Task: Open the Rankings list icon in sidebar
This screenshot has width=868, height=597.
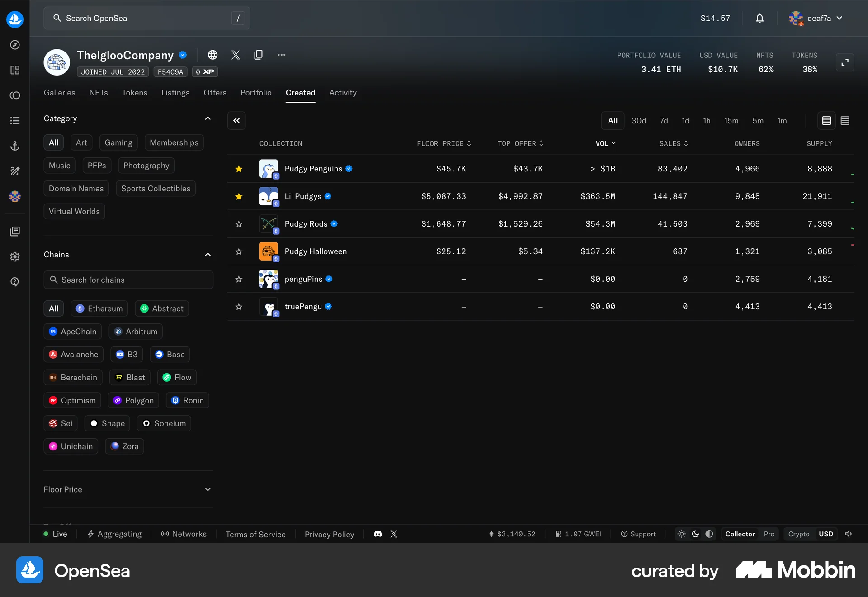Action: pyautogui.click(x=15, y=120)
